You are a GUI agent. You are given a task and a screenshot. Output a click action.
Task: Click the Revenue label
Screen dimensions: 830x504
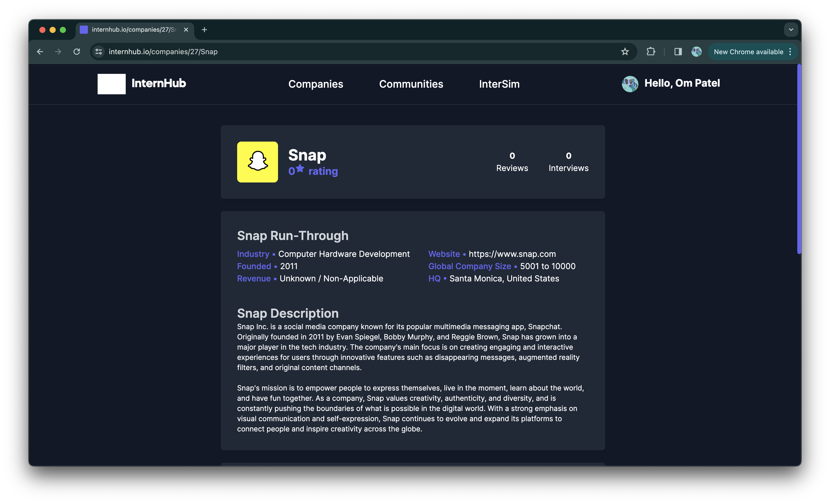254,278
